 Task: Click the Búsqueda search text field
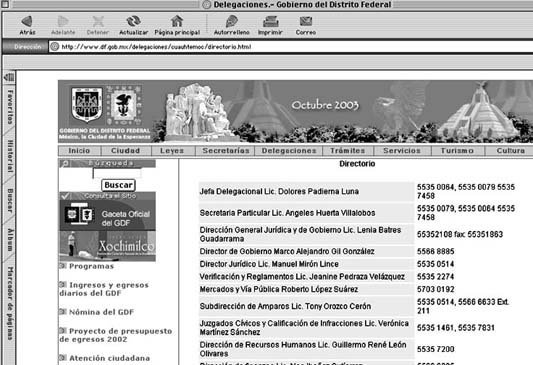117,173
